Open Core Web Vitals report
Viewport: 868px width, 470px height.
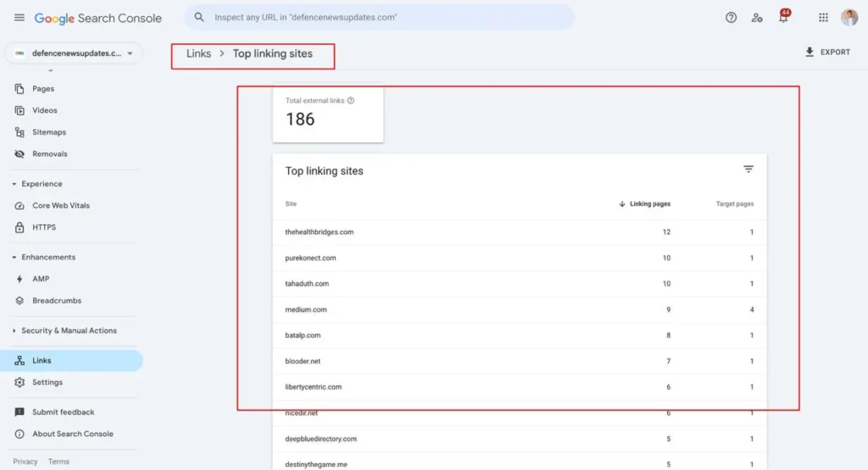60,205
